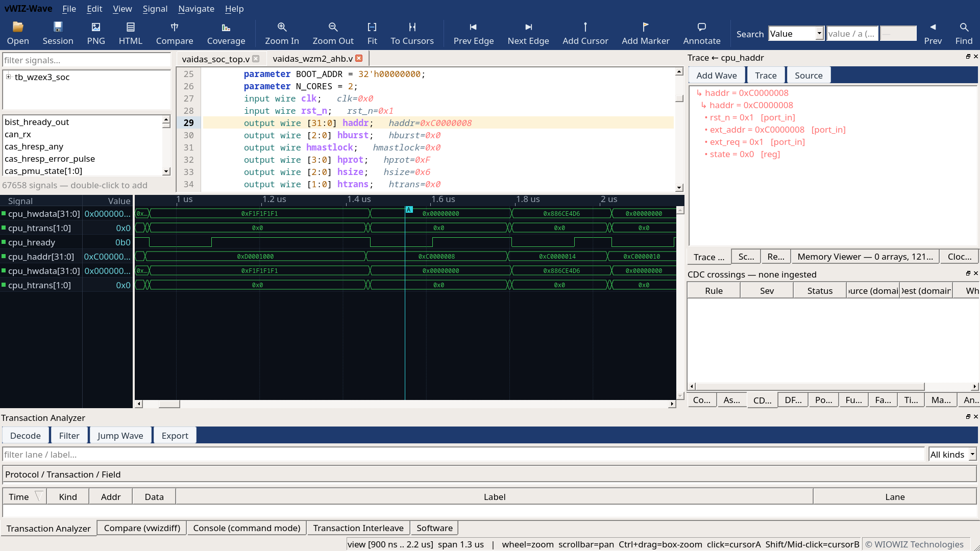The height and width of the screenshot is (551, 980).
Task: Click the Add Wave button
Action: pyautogui.click(x=717, y=76)
